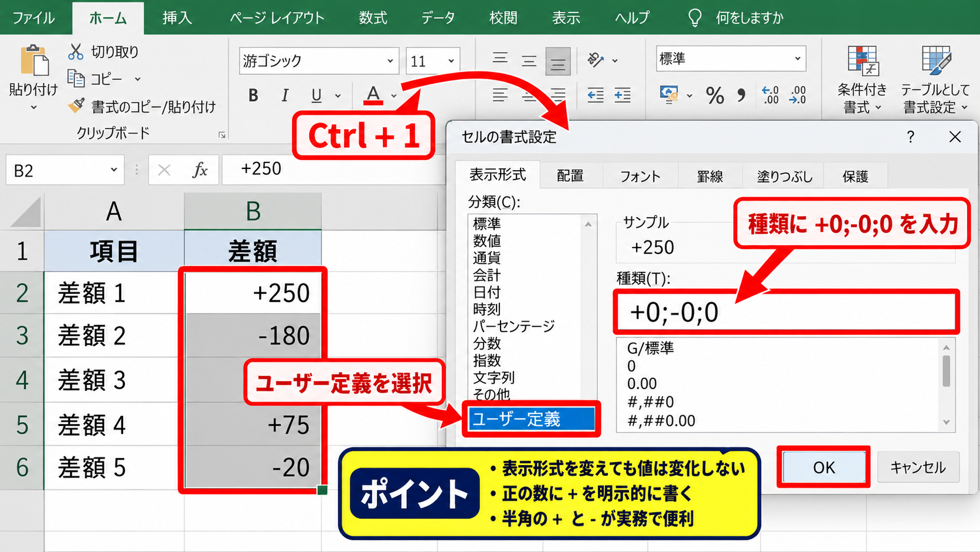Toggle bottom vertical align icon
Viewport: 980px width, 552px height.
point(558,62)
